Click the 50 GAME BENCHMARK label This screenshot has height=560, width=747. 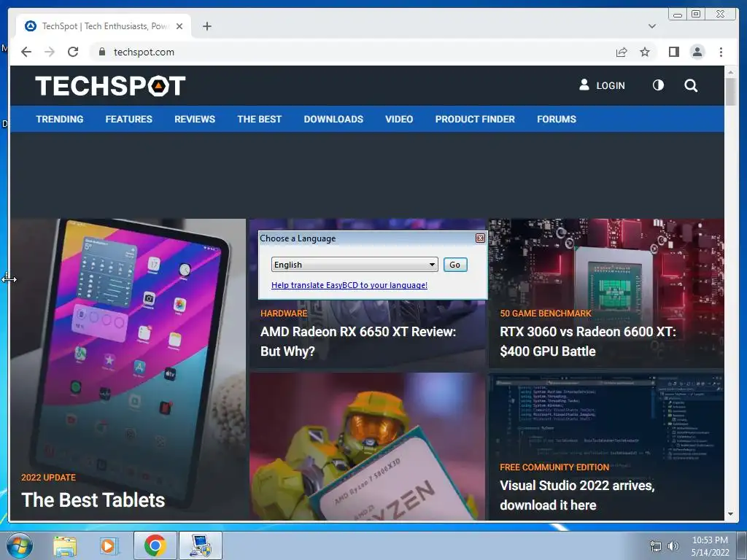[x=546, y=314]
